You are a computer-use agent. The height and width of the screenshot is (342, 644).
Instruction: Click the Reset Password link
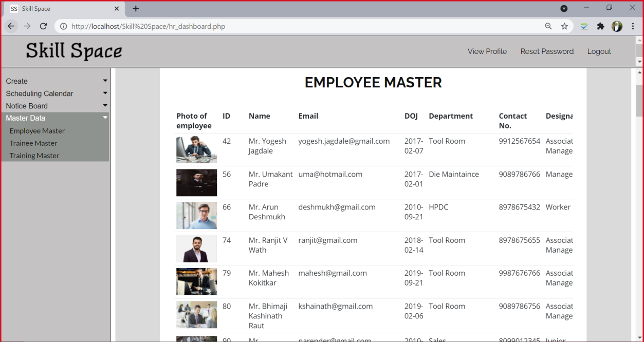(547, 51)
